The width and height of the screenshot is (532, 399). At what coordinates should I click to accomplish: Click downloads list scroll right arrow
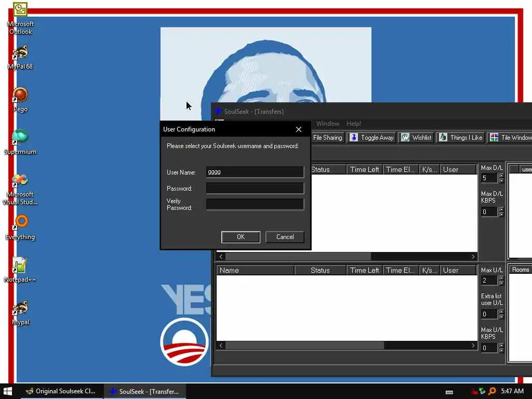click(x=473, y=257)
